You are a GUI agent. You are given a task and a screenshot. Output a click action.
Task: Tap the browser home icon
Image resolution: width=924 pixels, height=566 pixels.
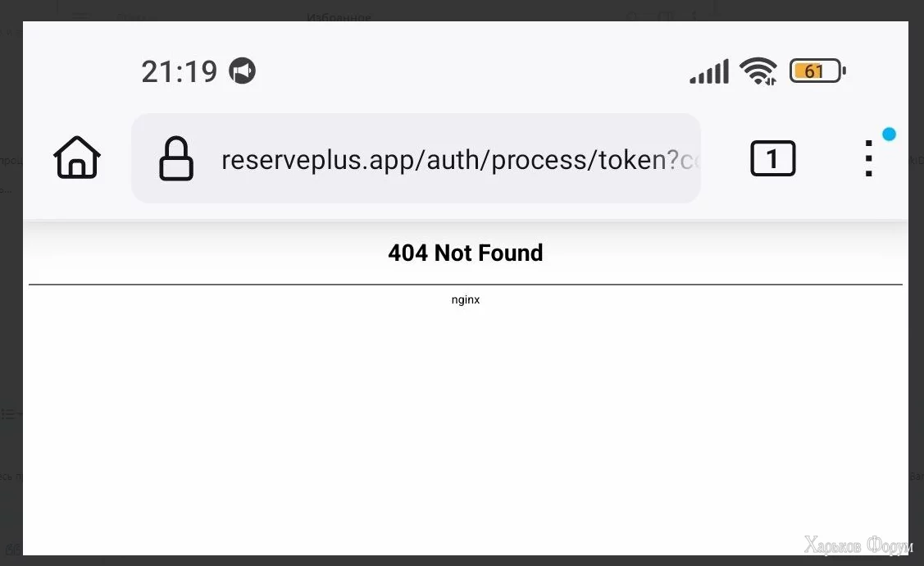pyautogui.click(x=77, y=157)
